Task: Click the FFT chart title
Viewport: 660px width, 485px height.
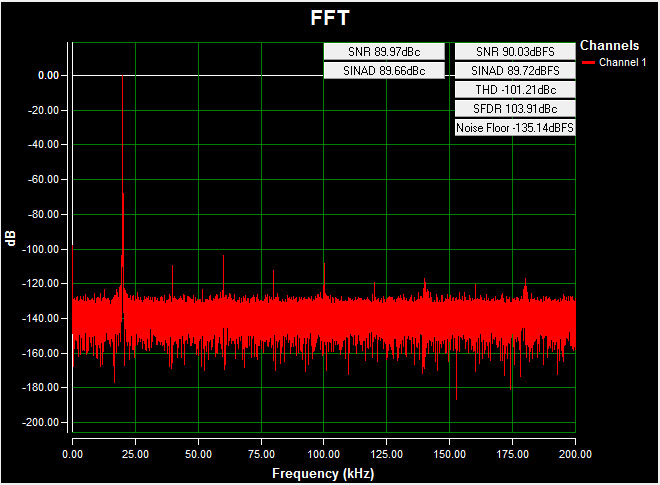Action: (x=330, y=18)
